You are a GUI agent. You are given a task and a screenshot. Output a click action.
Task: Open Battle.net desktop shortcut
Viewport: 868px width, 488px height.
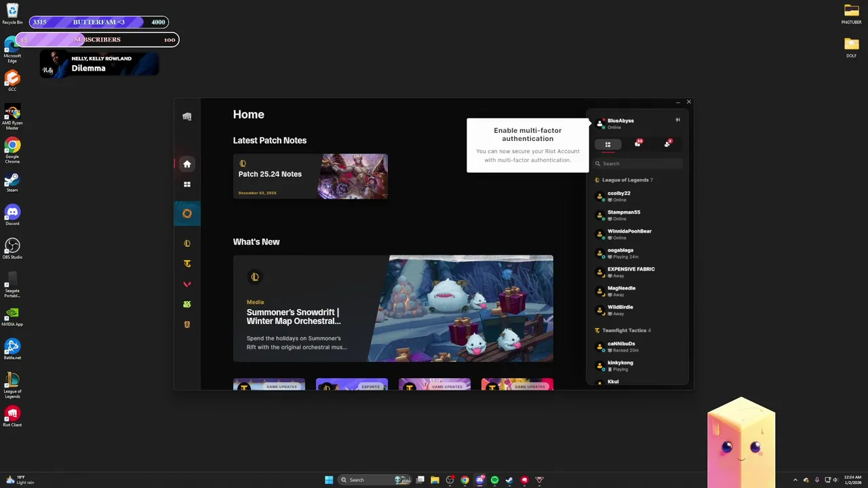(x=12, y=349)
